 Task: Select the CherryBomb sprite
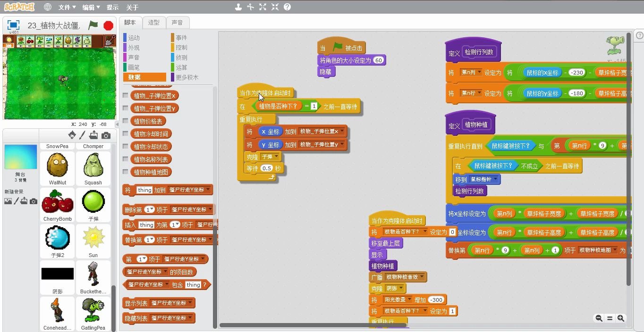coord(58,205)
